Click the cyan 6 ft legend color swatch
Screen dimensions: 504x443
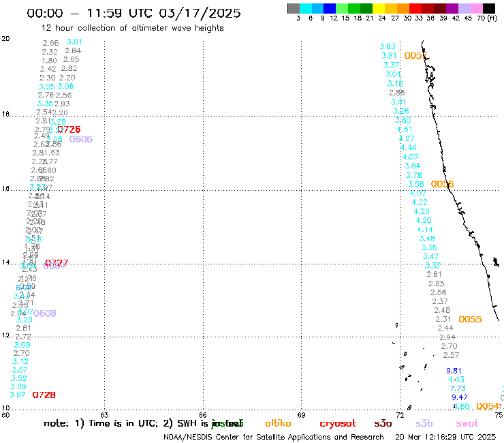tap(306, 8)
